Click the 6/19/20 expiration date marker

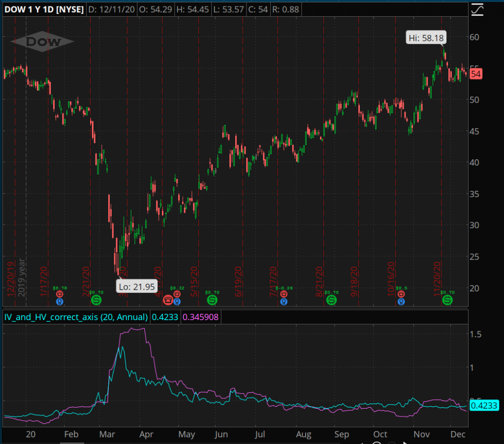(238, 281)
